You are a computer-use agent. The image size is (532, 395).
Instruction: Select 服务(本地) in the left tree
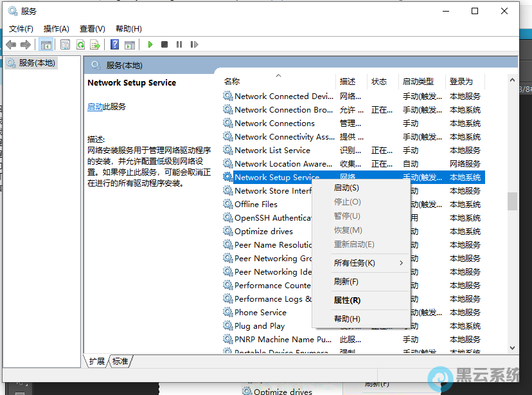[x=37, y=63]
